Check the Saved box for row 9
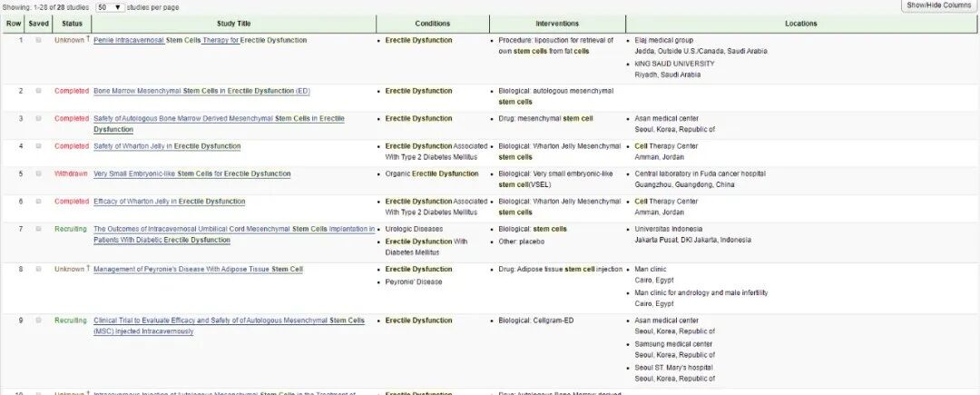 (x=39, y=320)
